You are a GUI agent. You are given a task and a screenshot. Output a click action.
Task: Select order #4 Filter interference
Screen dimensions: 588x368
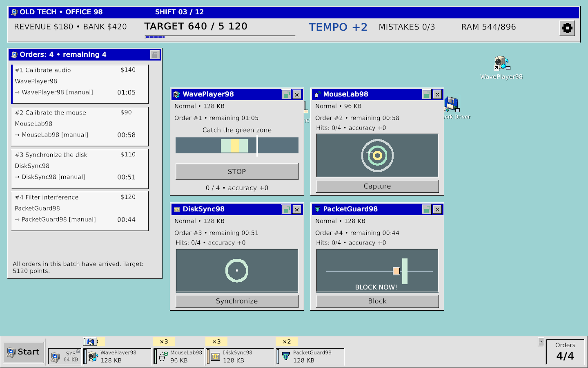pyautogui.click(x=80, y=211)
